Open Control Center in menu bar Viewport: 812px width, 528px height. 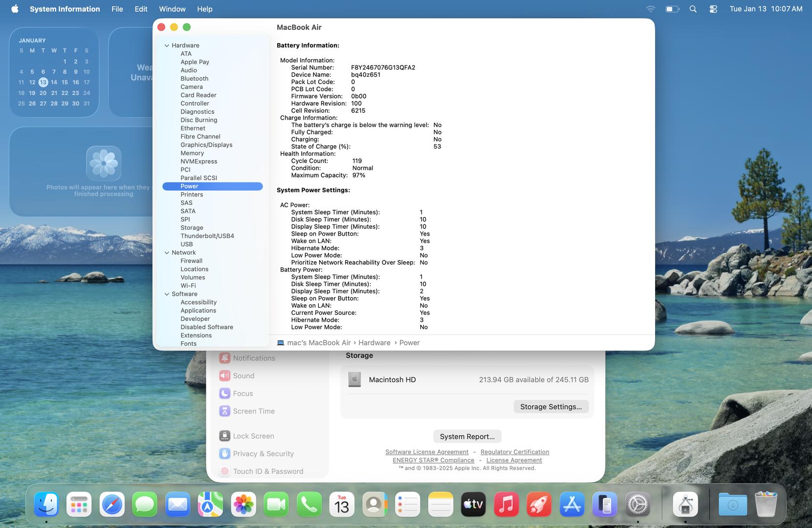pyautogui.click(x=713, y=9)
